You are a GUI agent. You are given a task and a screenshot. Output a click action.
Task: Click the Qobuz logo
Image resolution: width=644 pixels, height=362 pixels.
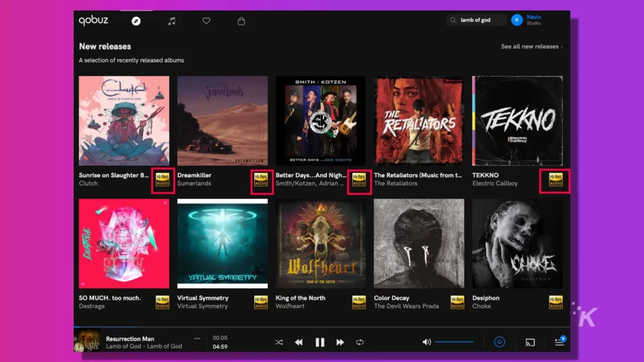point(92,19)
